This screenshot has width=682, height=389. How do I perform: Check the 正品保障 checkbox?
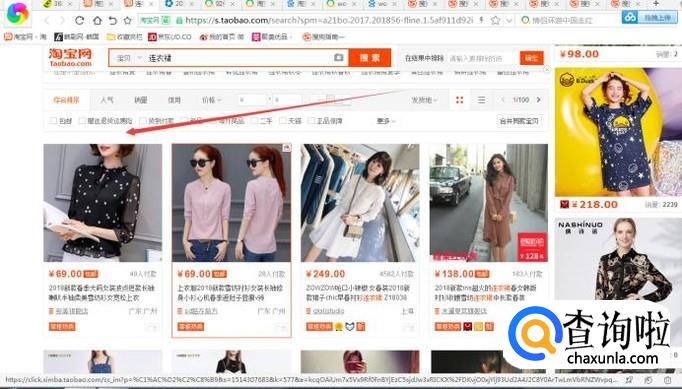[311, 121]
